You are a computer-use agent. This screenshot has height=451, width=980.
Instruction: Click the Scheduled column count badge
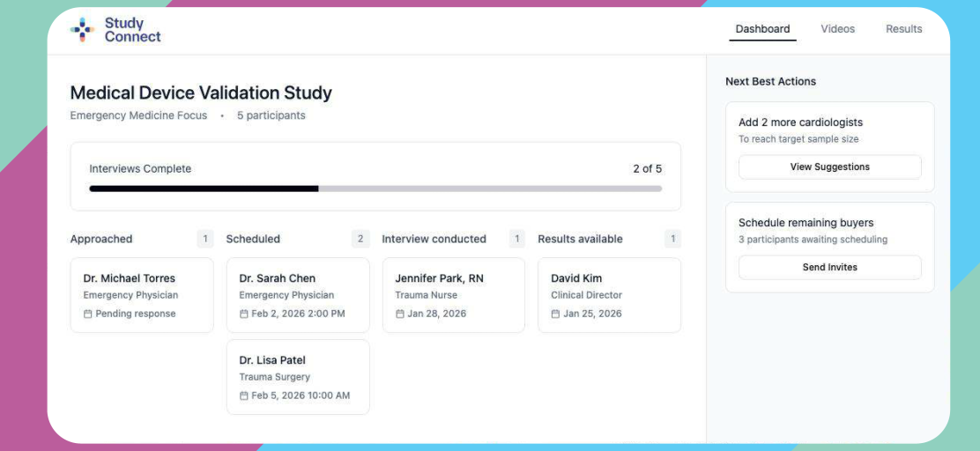coord(360,239)
